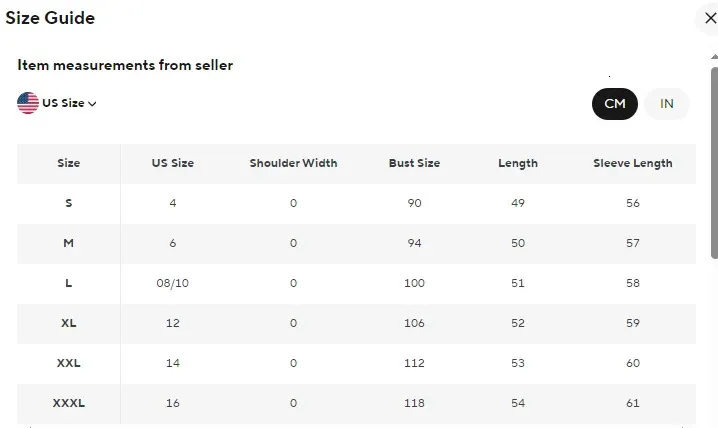Switch measurements to CM
The width and height of the screenshot is (718, 428).
tap(614, 104)
